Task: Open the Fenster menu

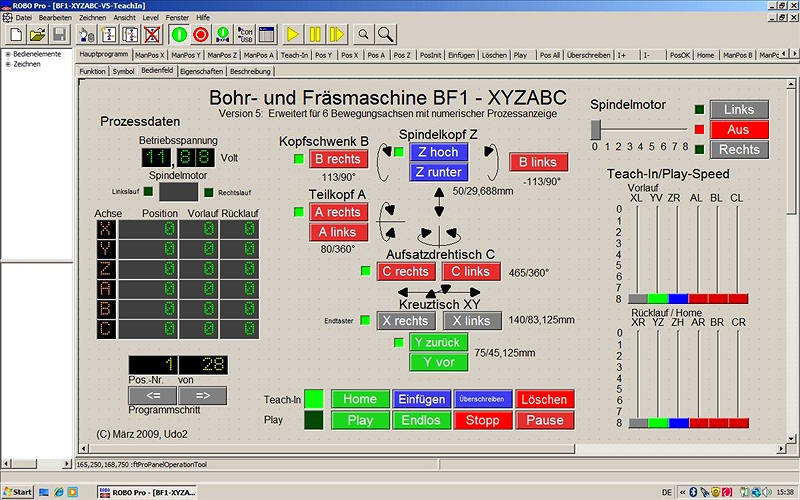Action: tap(177, 17)
